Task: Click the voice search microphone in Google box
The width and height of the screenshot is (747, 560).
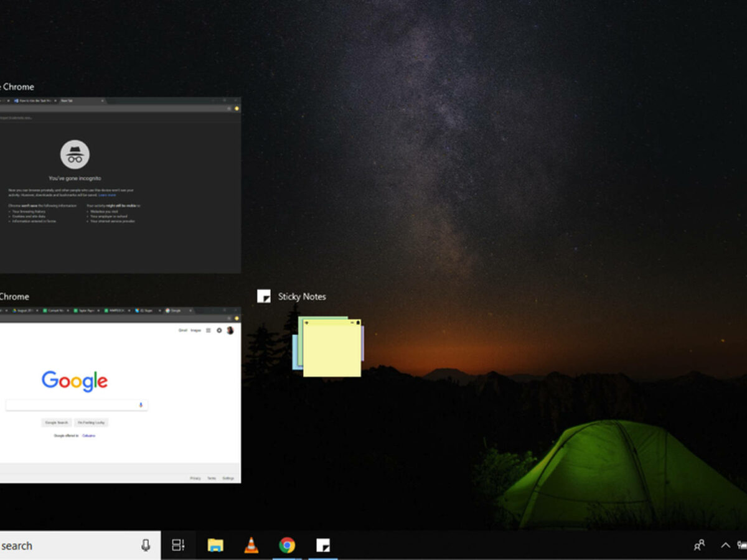Action: pos(141,405)
